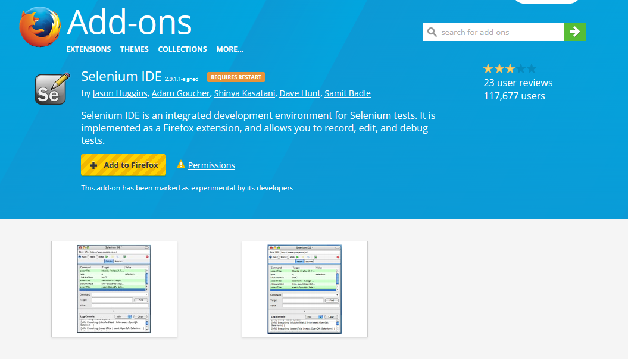The width and height of the screenshot is (628, 364).
Task: Click the green search arrow button
Action: pyautogui.click(x=575, y=32)
